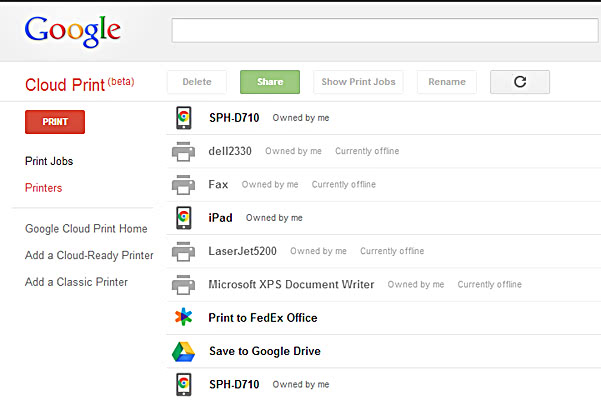Select the Print to FedEx Office icon
Viewport: 601px width, 400px height.
183,317
